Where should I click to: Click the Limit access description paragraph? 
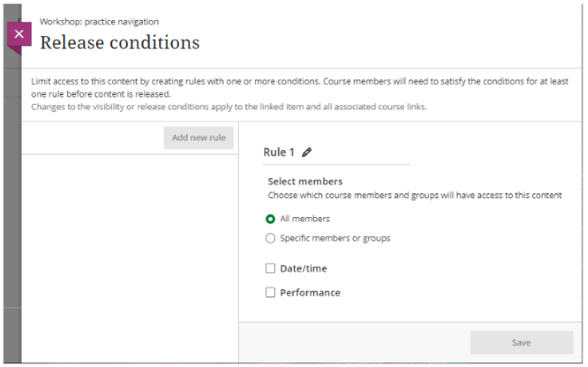299,87
